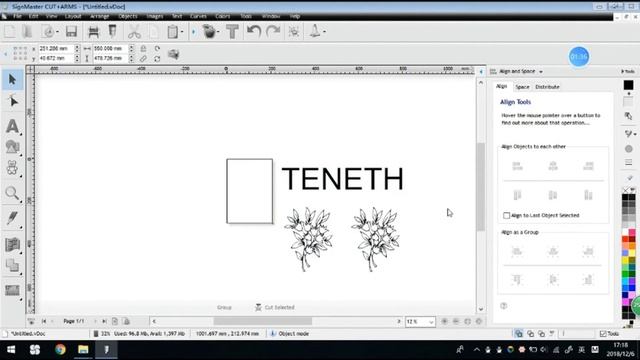Open the fill bucket dropdown arrow
The height and width of the screenshot is (360, 640).
[x=218, y=32]
